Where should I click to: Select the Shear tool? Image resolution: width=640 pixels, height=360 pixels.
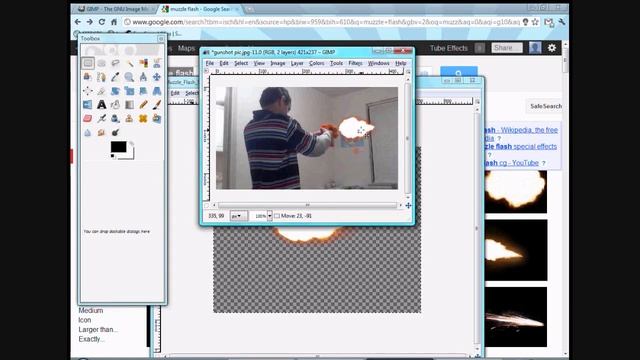(143, 91)
